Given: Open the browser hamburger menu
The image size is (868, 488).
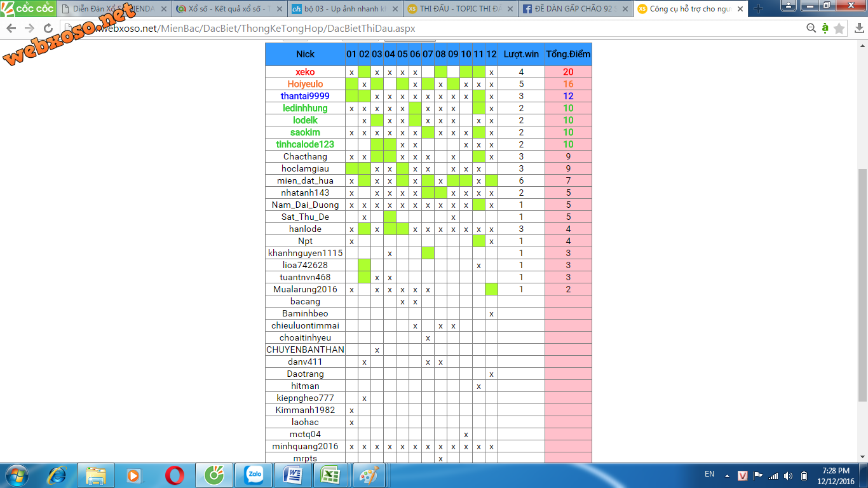Looking at the screenshot, I should coord(857,29).
